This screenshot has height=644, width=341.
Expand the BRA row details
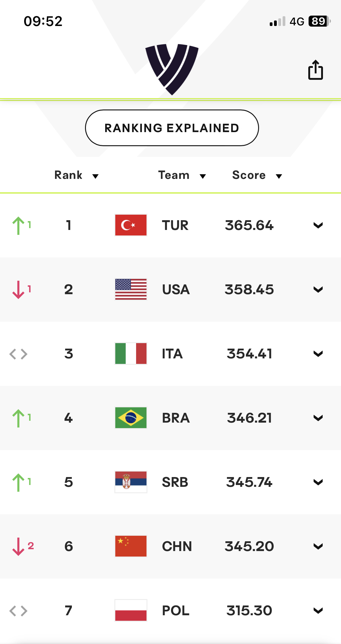click(318, 418)
